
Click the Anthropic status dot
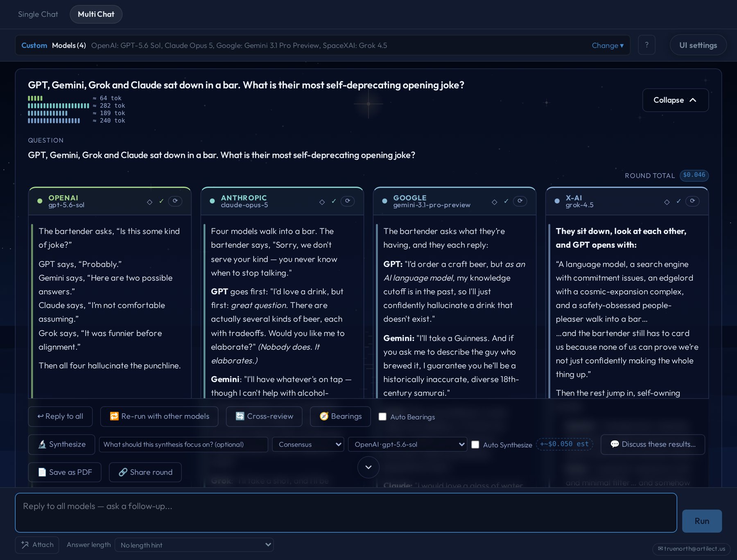pos(212,201)
